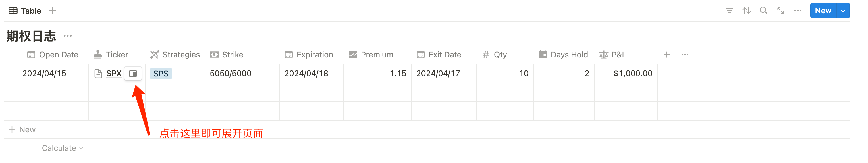This screenshot has height=163, width=868.
Task: Open database as full page icon
Action: (x=781, y=11)
